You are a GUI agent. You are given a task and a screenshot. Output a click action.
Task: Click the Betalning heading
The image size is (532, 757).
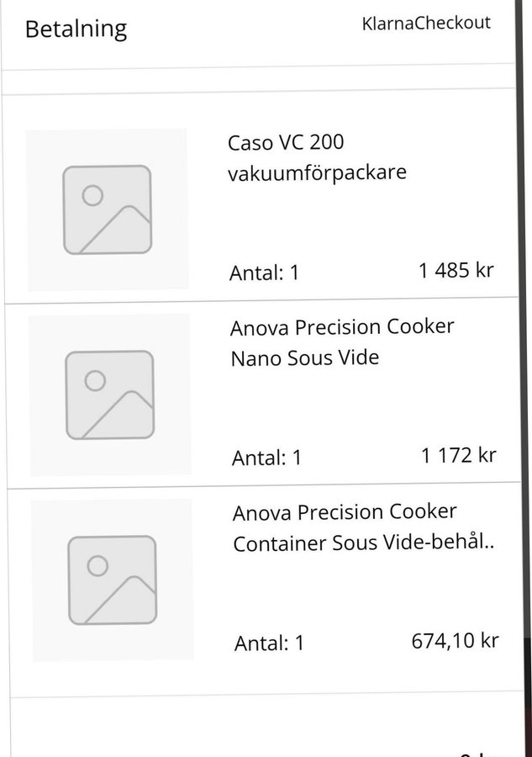(x=76, y=29)
